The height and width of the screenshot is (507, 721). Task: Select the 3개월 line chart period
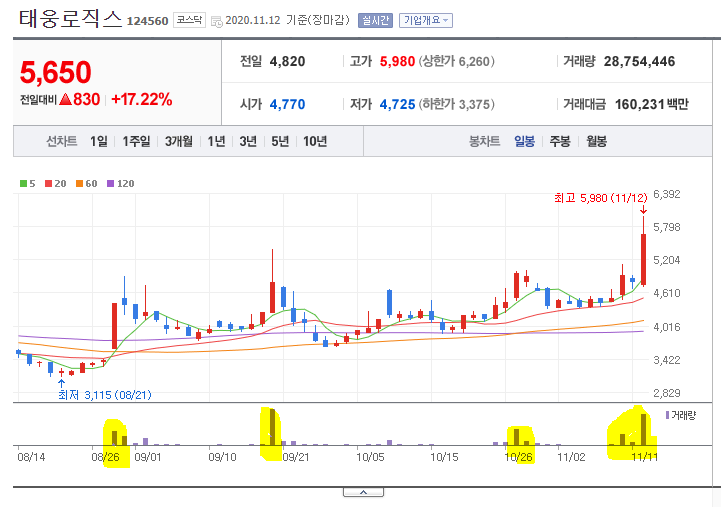coord(179,141)
